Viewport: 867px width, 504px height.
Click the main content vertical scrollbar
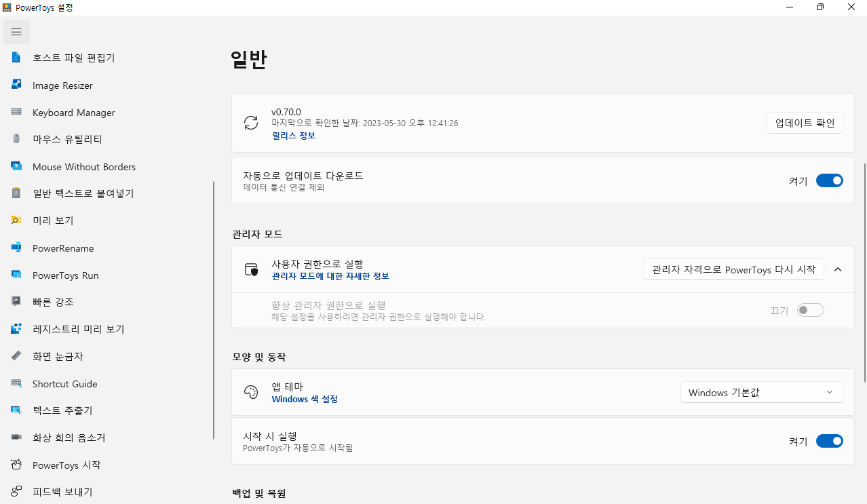(864, 273)
